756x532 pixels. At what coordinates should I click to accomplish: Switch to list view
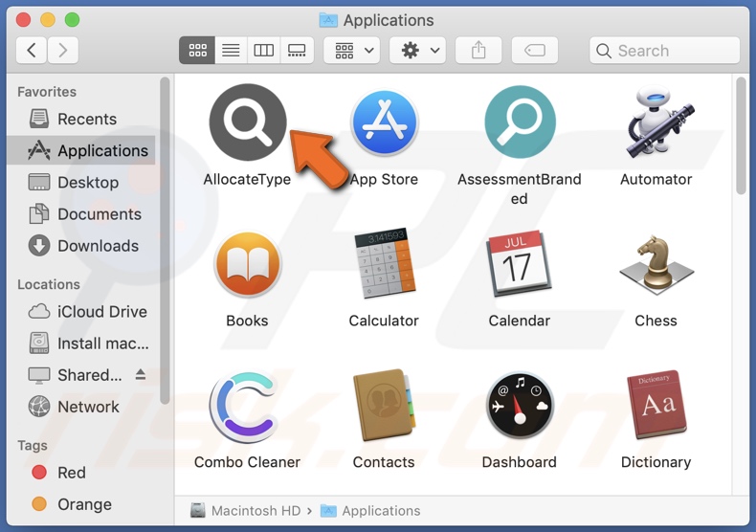(x=231, y=50)
